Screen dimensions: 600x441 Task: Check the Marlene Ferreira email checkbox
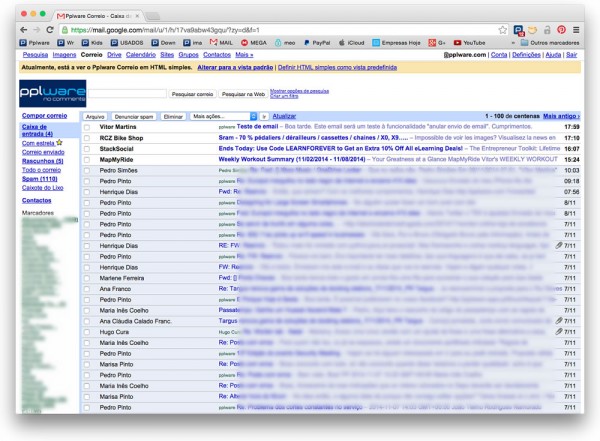click(x=87, y=278)
